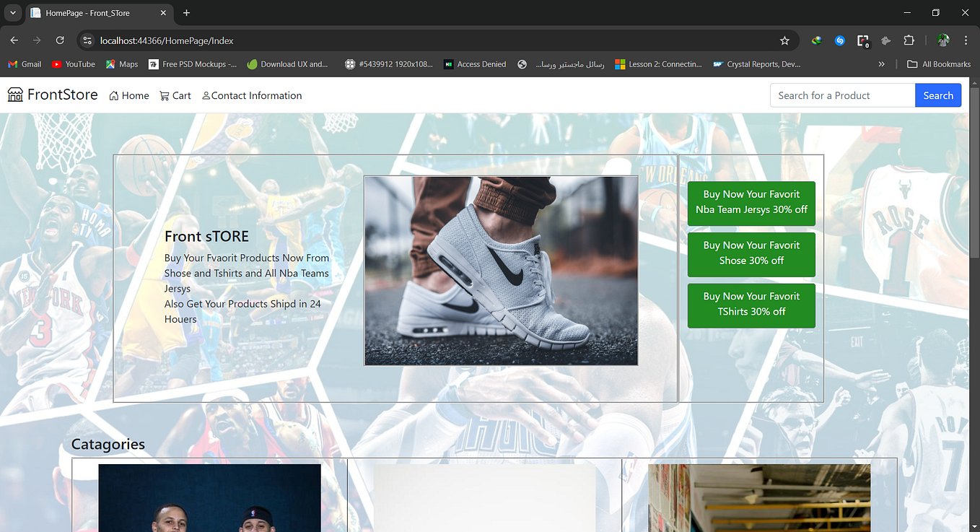View site information icon in address bar
Screen dimensions: 980x532
click(87, 40)
